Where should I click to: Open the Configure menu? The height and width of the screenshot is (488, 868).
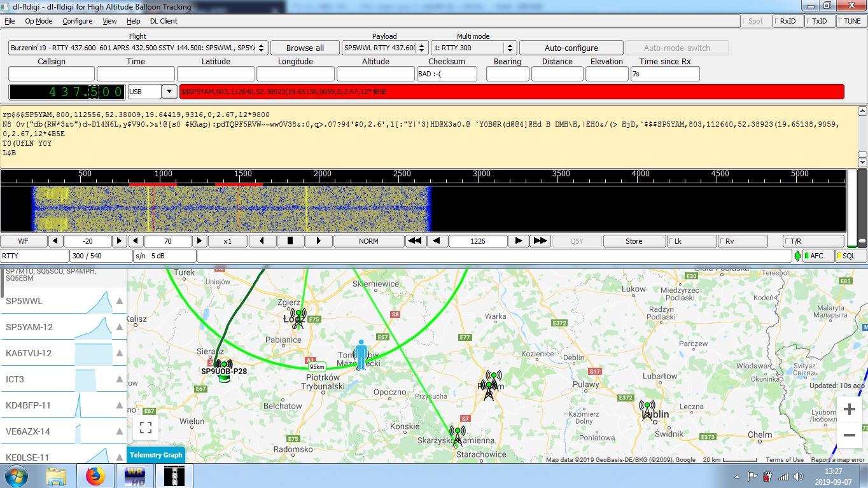78,21
